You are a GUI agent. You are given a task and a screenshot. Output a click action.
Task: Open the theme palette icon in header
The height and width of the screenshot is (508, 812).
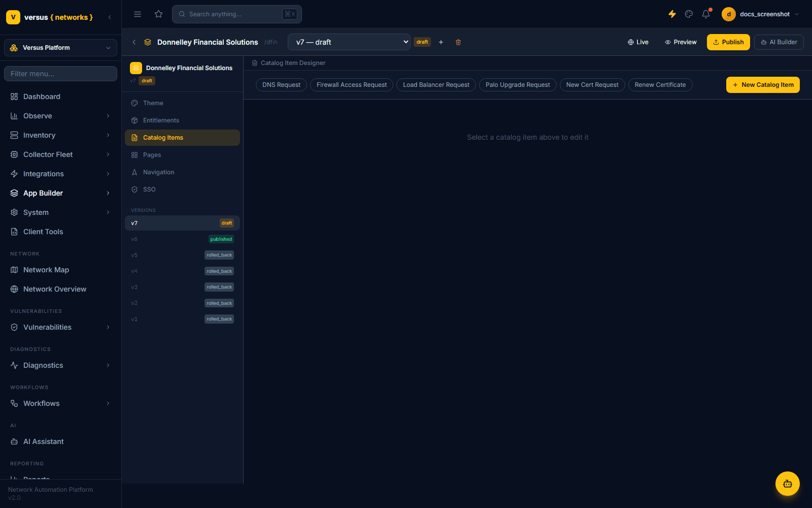click(689, 14)
